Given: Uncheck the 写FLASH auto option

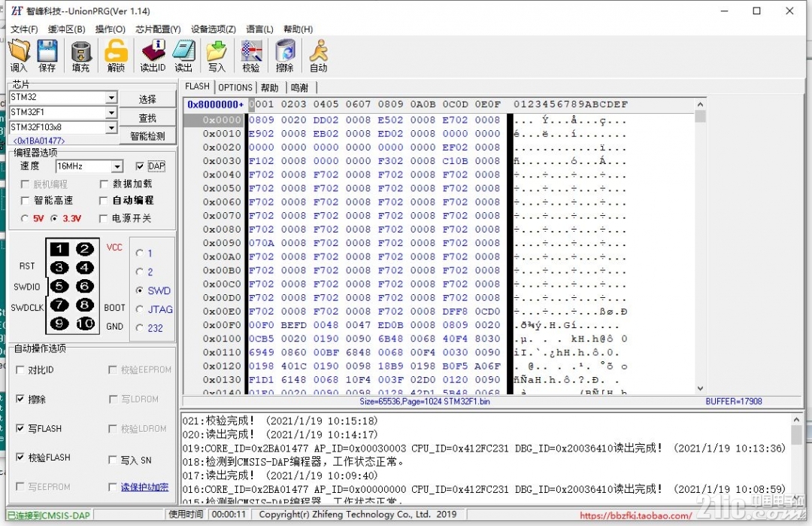Looking at the screenshot, I should [x=20, y=429].
